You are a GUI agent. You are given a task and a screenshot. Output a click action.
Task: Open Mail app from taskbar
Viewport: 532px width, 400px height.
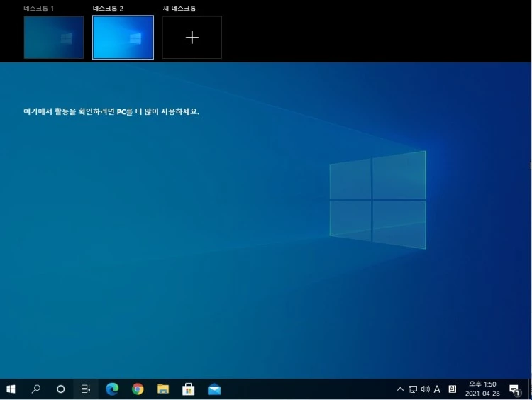tap(214, 389)
